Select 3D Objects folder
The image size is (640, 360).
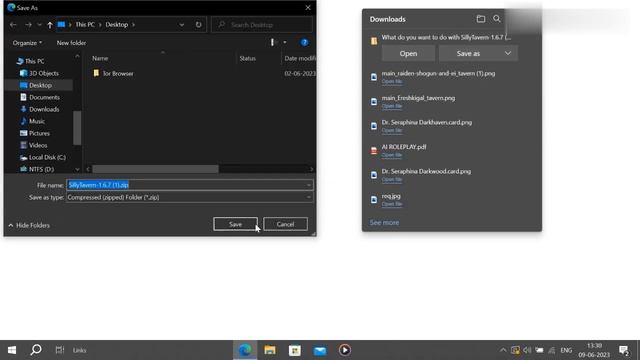(43, 73)
